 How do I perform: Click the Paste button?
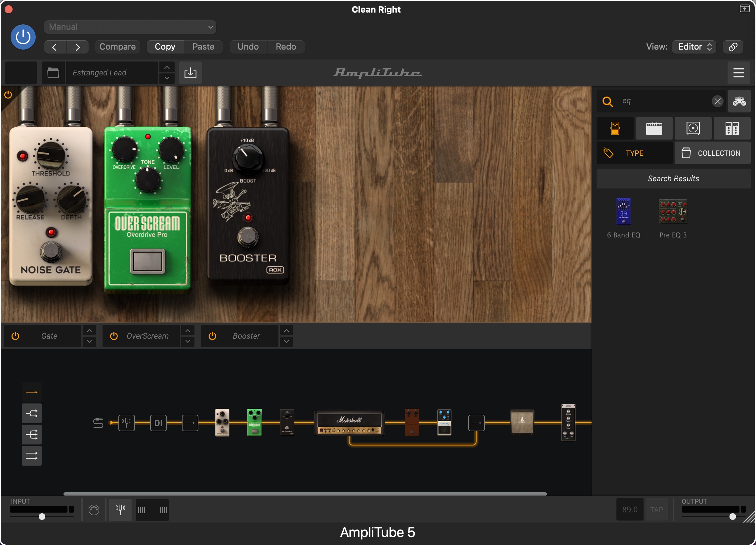click(203, 47)
